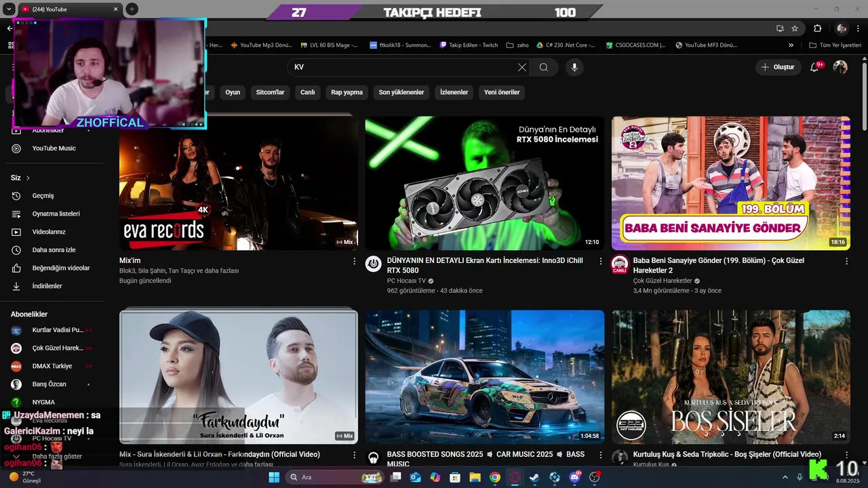Select the Sitcom'lar filter chip

pyautogui.click(x=270, y=92)
